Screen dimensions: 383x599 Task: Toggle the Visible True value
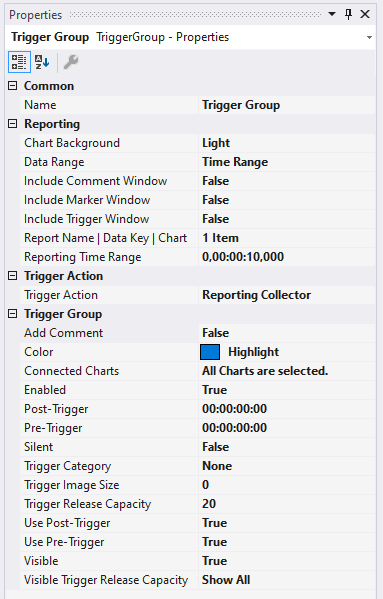tap(215, 561)
